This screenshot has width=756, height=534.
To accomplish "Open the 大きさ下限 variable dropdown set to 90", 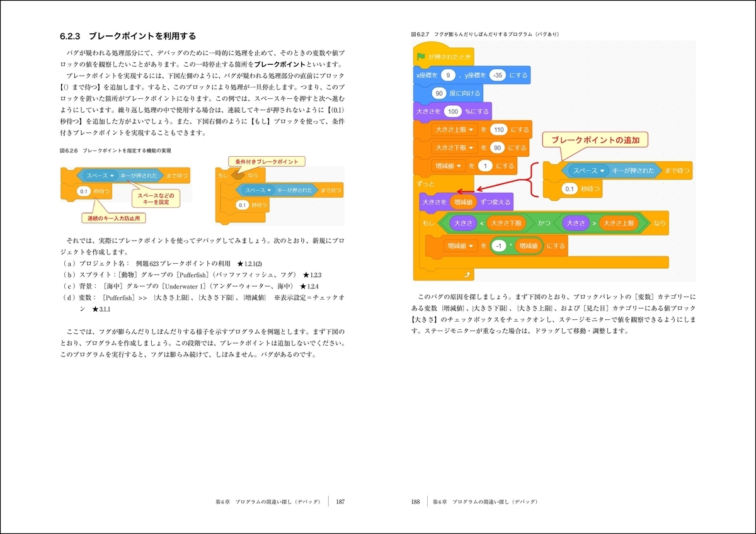I will pyautogui.click(x=454, y=148).
